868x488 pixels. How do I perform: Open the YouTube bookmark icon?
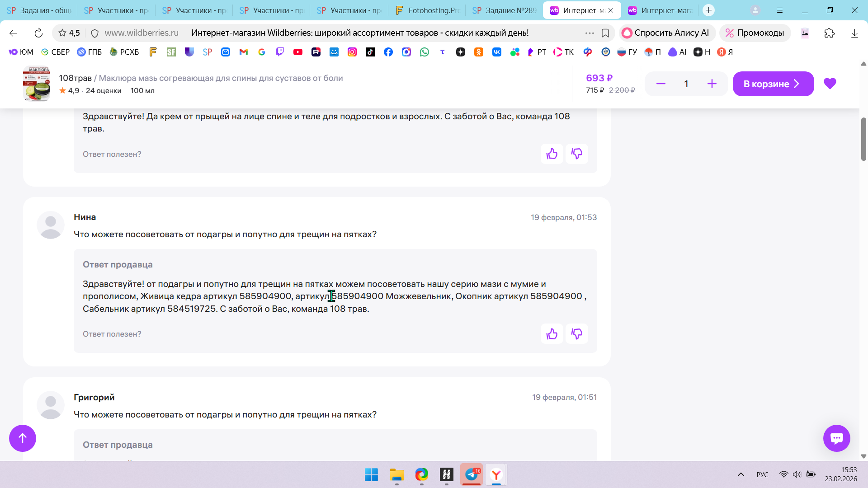(x=297, y=52)
